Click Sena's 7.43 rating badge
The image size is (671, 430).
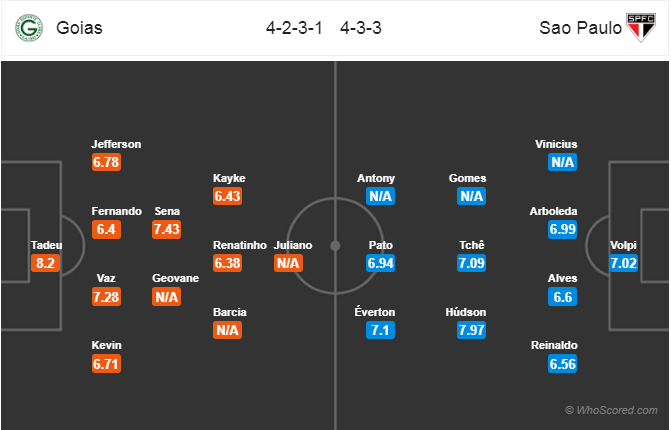point(166,229)
